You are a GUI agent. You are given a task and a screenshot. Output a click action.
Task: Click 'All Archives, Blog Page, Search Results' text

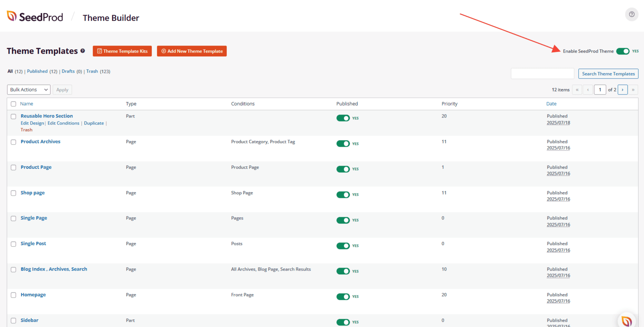(x=271, y=269)
